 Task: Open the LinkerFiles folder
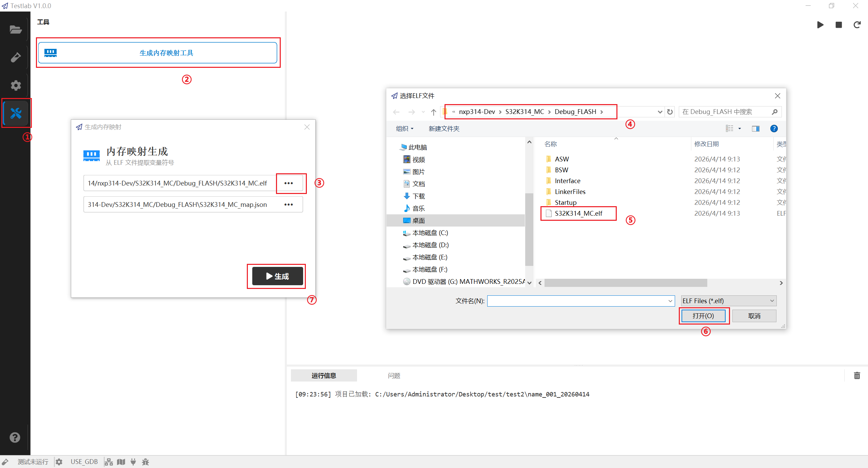click(x=570, y=192)
